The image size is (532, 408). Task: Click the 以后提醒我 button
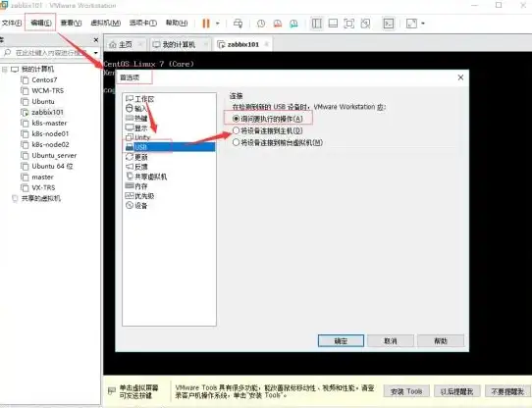click(456, 391)
